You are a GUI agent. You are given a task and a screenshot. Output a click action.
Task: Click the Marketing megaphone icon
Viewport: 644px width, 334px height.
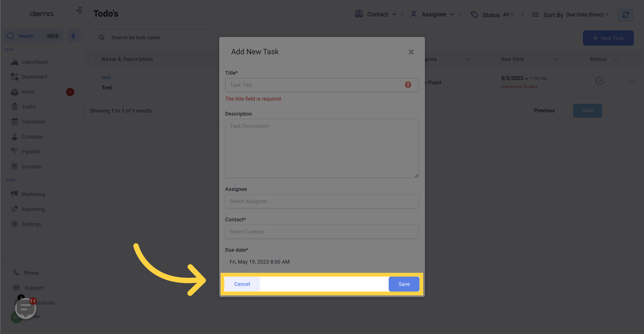(x=15, y=194)
